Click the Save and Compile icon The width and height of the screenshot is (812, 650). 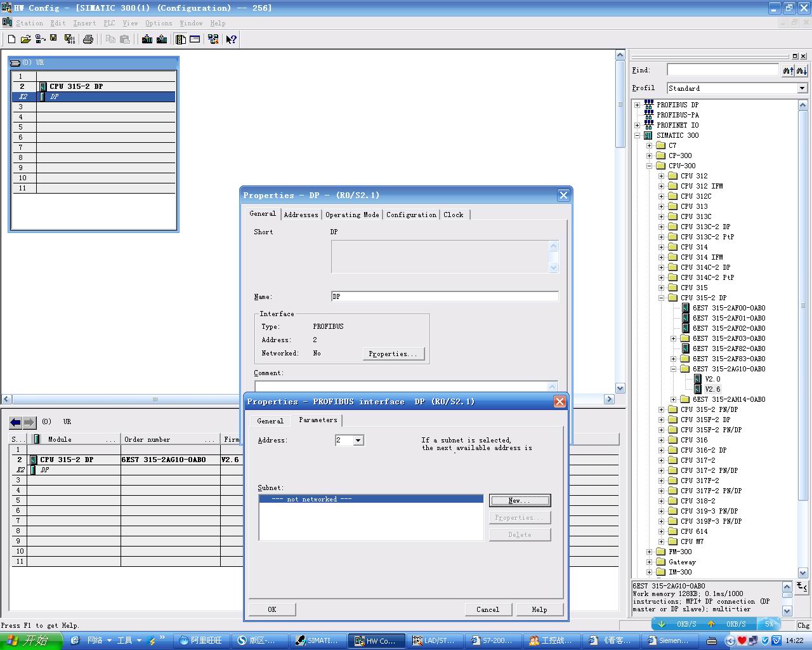(70, 39)
